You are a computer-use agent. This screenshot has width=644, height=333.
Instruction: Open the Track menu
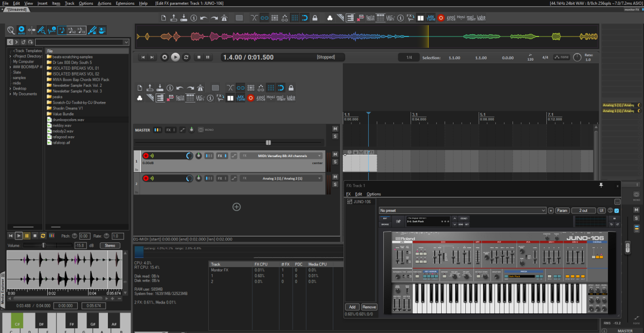(70, 3)
